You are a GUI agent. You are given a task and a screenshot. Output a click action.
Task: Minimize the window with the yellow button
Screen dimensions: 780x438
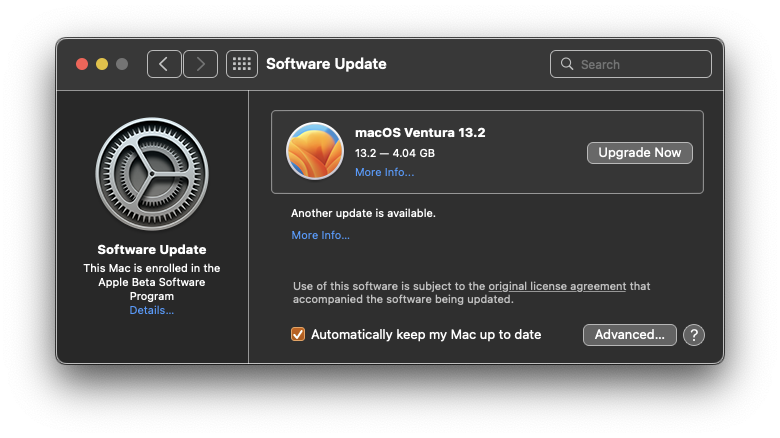click(x=102, y=64)
